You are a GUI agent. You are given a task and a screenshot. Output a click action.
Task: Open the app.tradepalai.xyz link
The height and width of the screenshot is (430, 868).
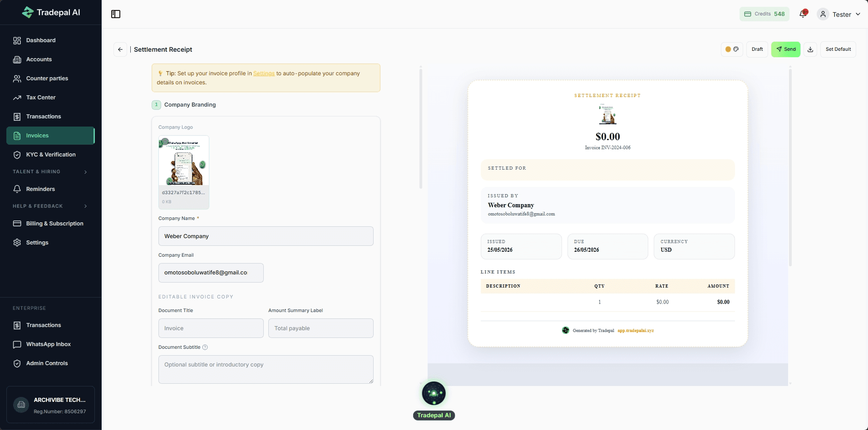tap(636, 331)
